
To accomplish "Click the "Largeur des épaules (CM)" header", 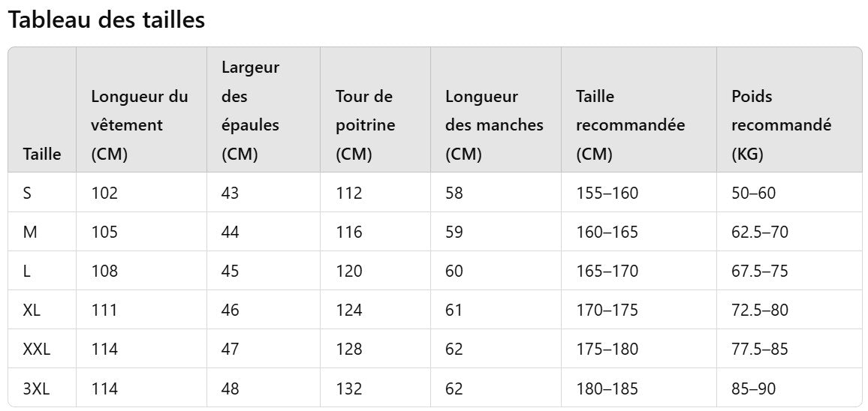I will (x=251, y=111).
